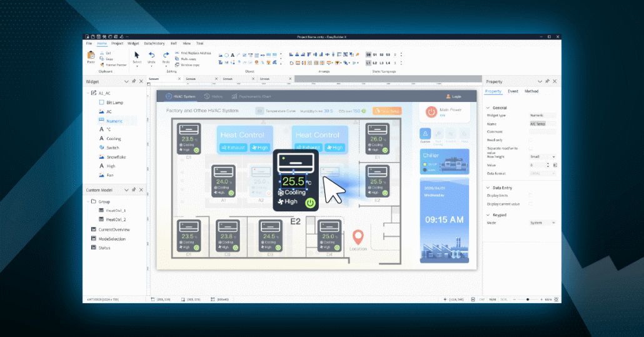Pin the Property panel
644x337 pixels.
coord(548,81)
